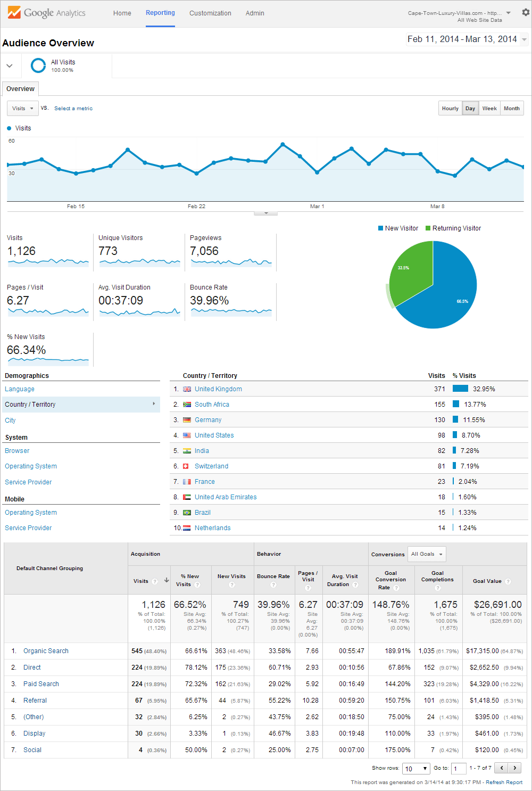Click the Refresh Report link

(504, 782)
